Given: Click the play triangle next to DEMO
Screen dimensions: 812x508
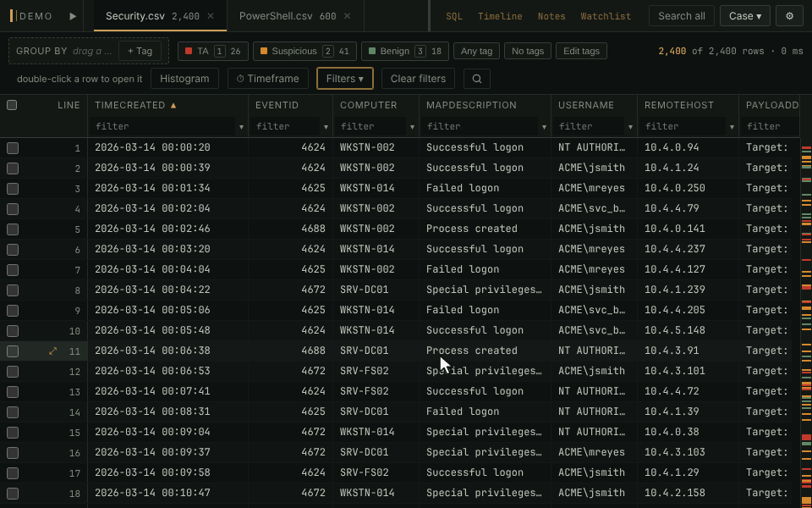Looking at the screenshot, I should 73,16.
